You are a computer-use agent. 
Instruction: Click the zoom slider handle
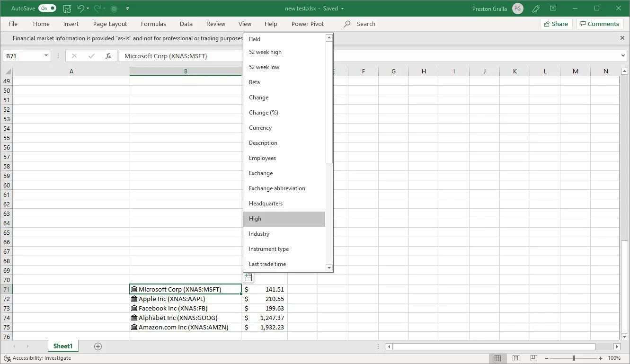pos(574,358)
